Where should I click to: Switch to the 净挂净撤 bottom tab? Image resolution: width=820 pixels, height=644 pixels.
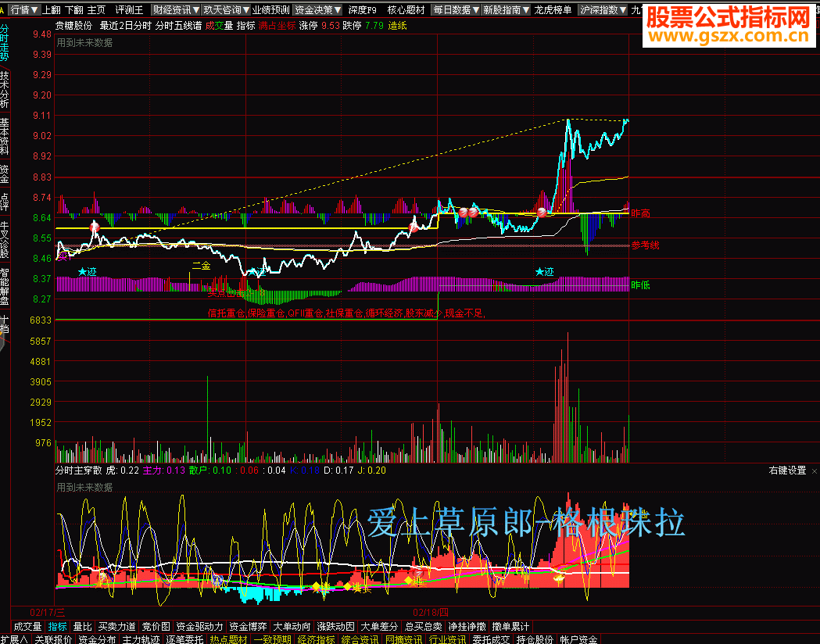click(x=467, y=626)
